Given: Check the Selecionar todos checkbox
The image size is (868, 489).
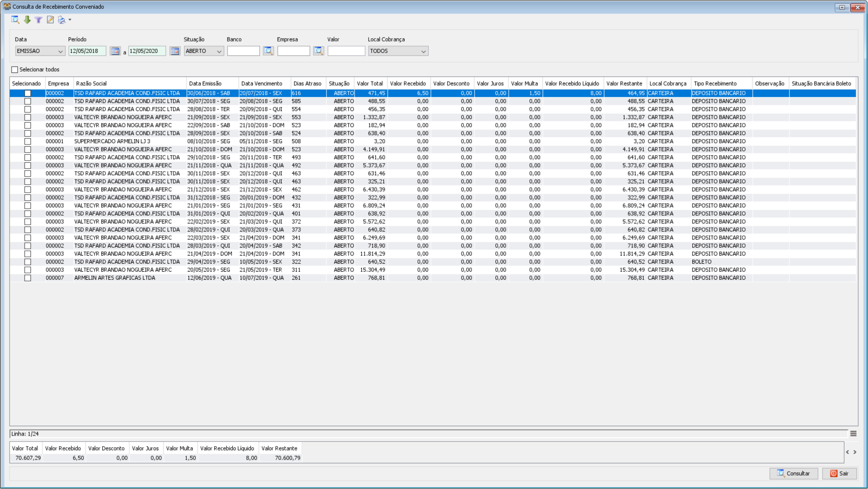Looking at the screenshot, I should [14, 70].
